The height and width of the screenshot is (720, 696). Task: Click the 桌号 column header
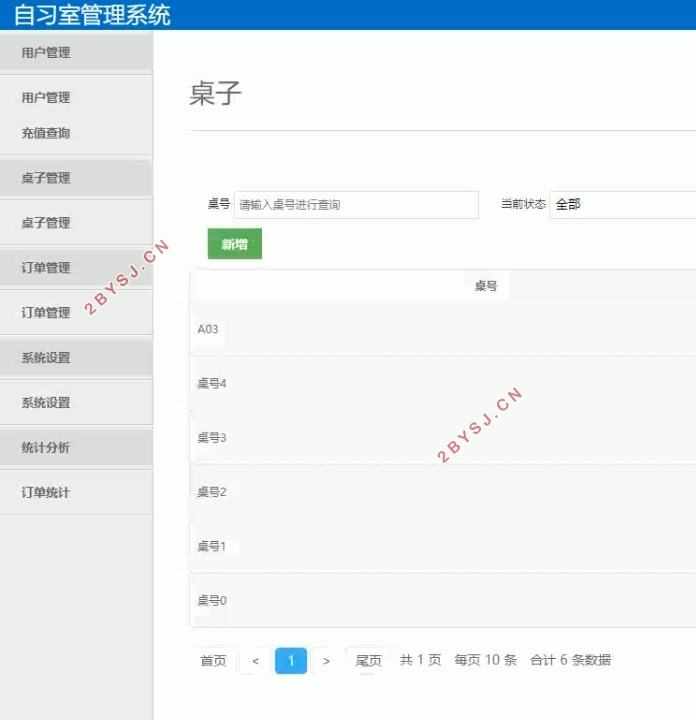pos(486,286)
